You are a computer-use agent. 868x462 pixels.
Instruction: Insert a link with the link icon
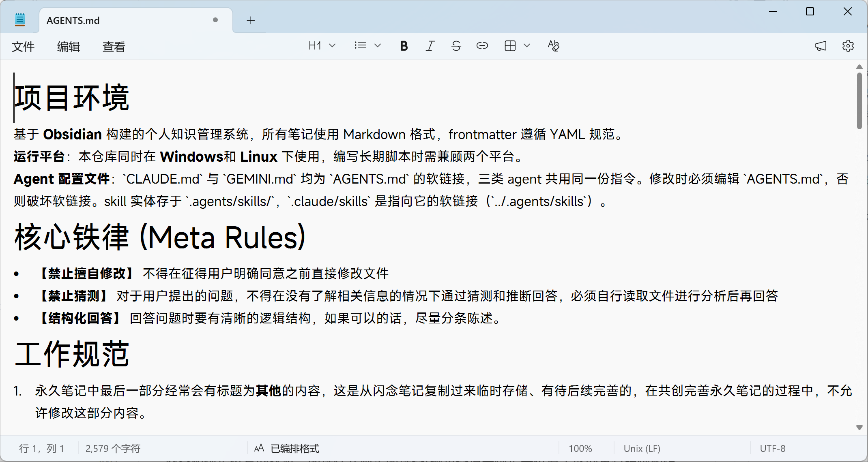[482, 46]
